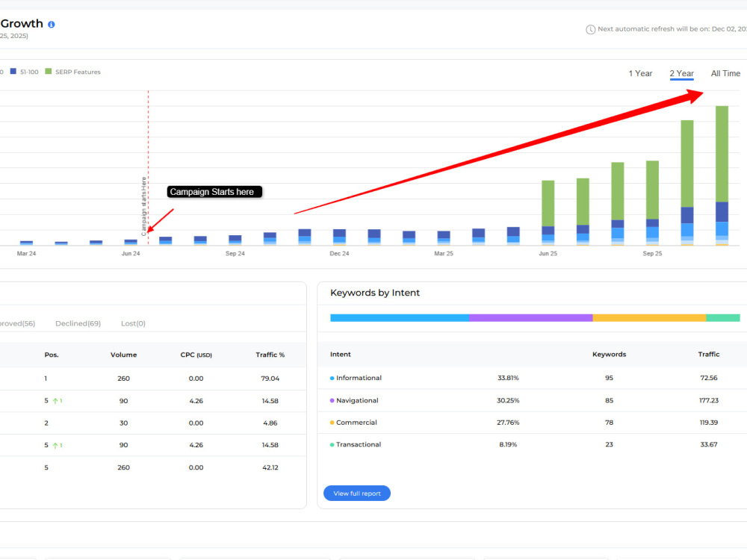The image size is (747, 560).
Task: Click the Transactional intent row label
Action: tap(359, 444)
